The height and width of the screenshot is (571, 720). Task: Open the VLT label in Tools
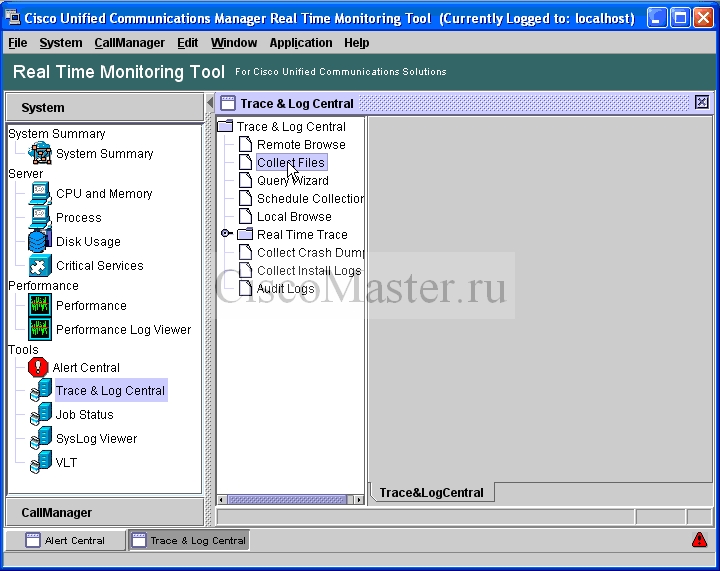[x=66, y=462]
